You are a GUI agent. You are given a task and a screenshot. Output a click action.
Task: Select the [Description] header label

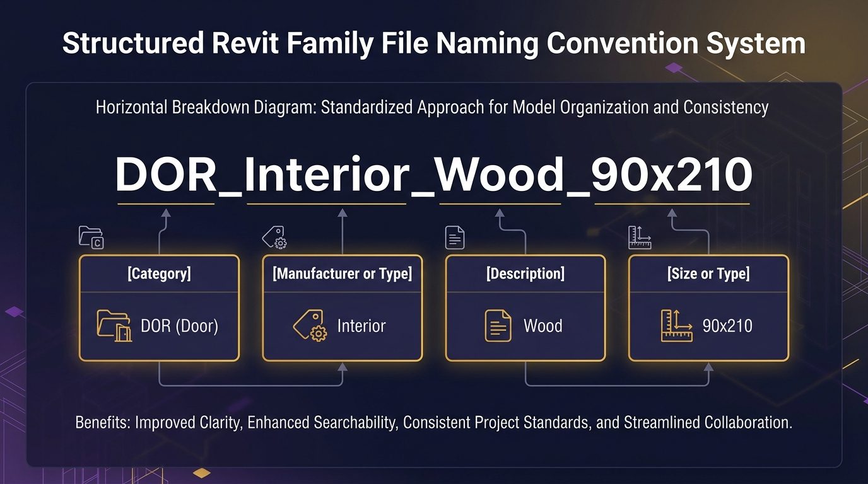[x=525, y=274]
